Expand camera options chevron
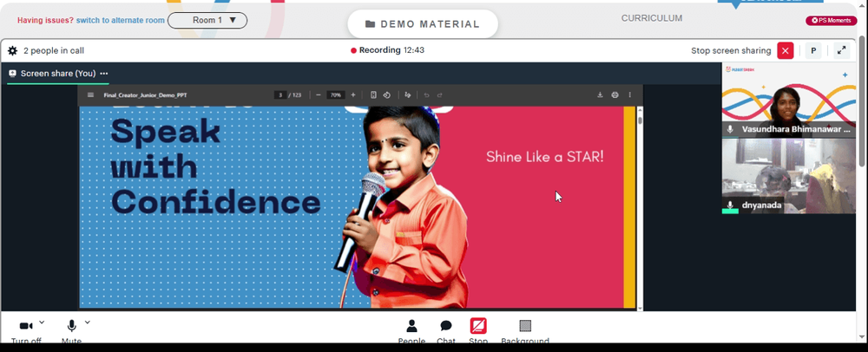The image size is (868, 352). 42,323
